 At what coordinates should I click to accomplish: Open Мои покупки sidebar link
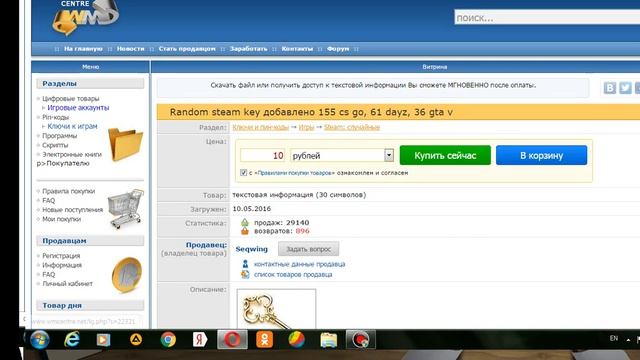tap(62, 219)
